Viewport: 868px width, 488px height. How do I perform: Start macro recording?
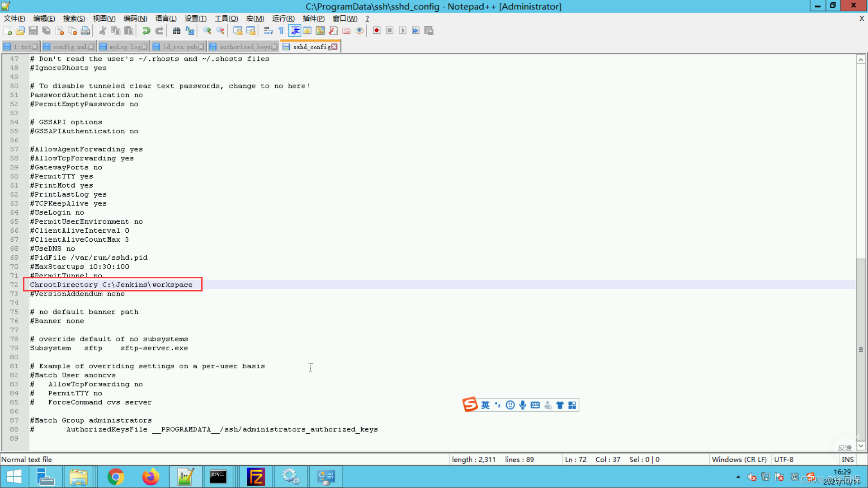click(x=376, y=30)
